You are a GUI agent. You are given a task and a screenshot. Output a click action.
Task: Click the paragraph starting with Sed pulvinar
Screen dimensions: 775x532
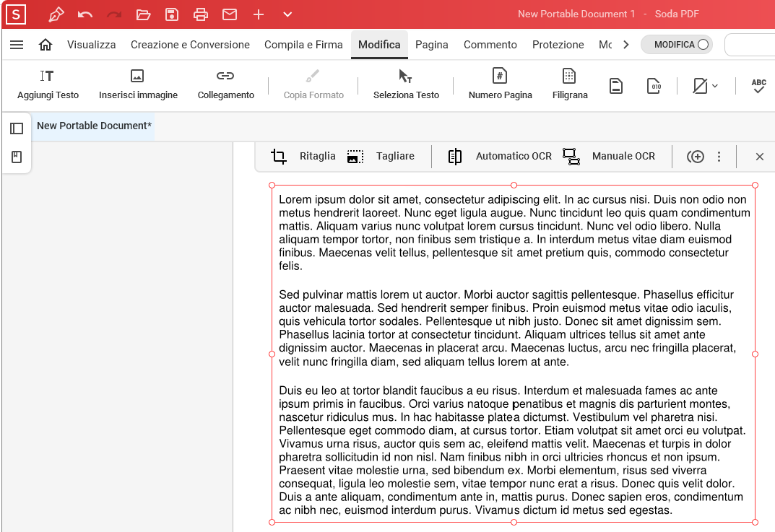coord(507,328)
